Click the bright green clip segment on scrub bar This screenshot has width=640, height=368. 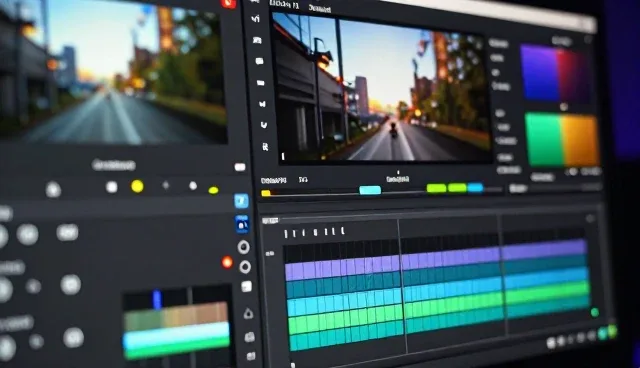436,188
